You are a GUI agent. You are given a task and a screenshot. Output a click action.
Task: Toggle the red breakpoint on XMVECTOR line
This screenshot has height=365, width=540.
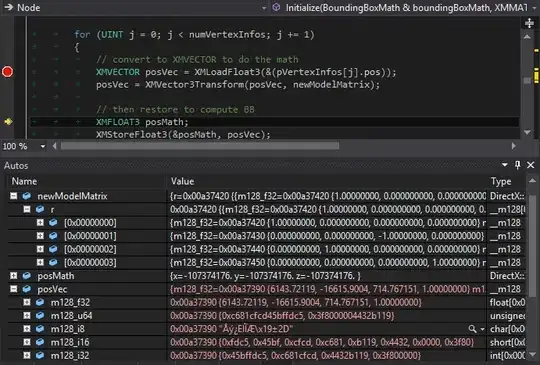(x=7, y=72)
